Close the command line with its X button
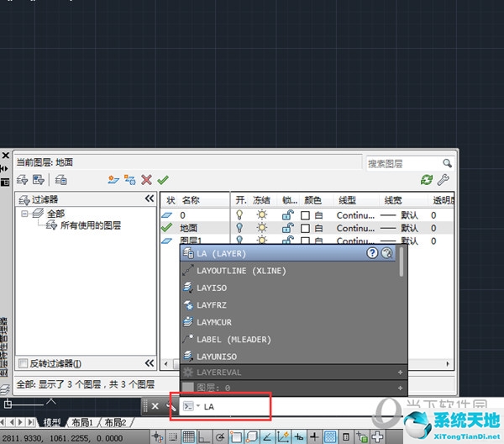Viewport: 504px width, 444px height. coord(155,406)
